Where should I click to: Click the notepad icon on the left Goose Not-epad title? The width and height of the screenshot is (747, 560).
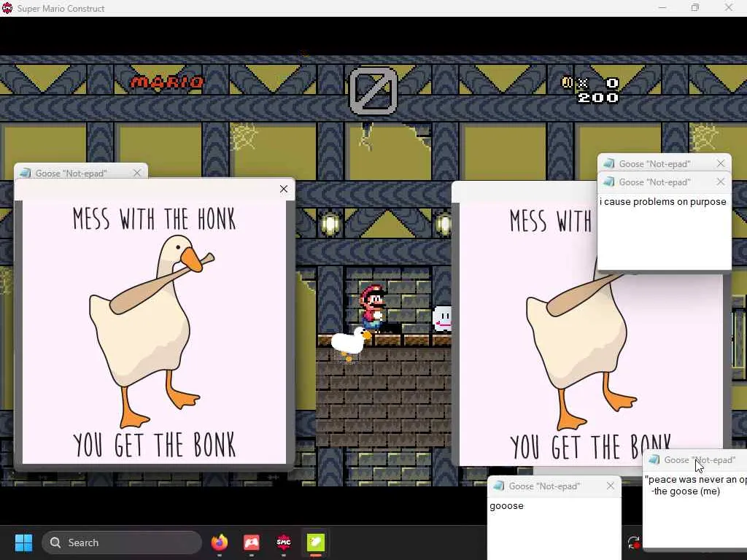[x=25, y=173]
